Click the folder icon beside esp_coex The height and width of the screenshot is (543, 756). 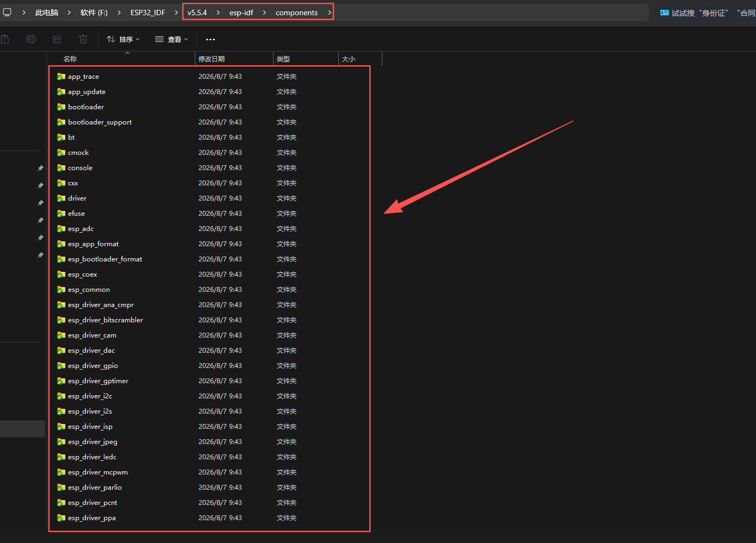pos(61,274)
